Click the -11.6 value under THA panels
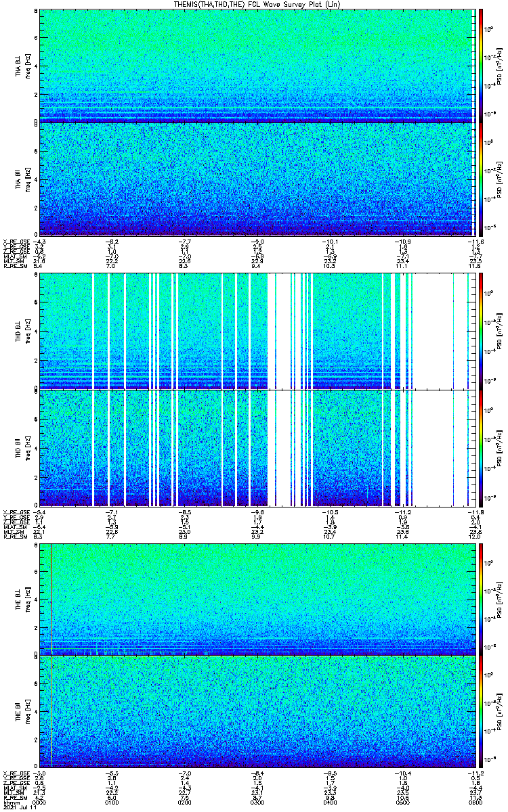Viewport: 508px width, 812px height. (x=475, y=241)
